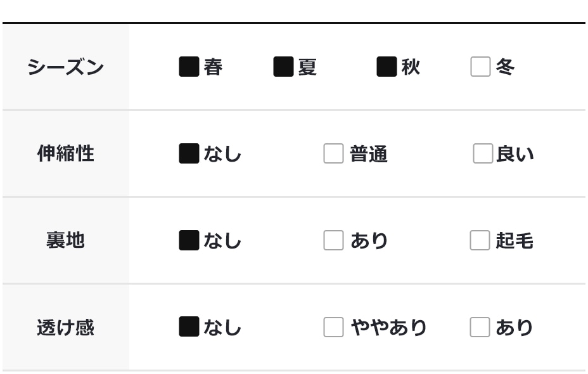Click the 裏地 row header
The image size is (588, 374).
(x=65, y=241)
